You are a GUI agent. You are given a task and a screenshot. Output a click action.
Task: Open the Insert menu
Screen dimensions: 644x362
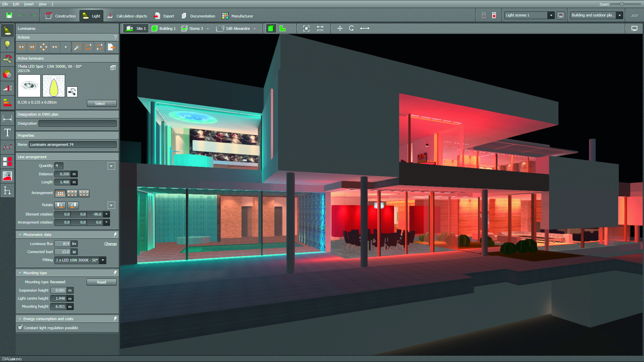[x=29, y=4]
